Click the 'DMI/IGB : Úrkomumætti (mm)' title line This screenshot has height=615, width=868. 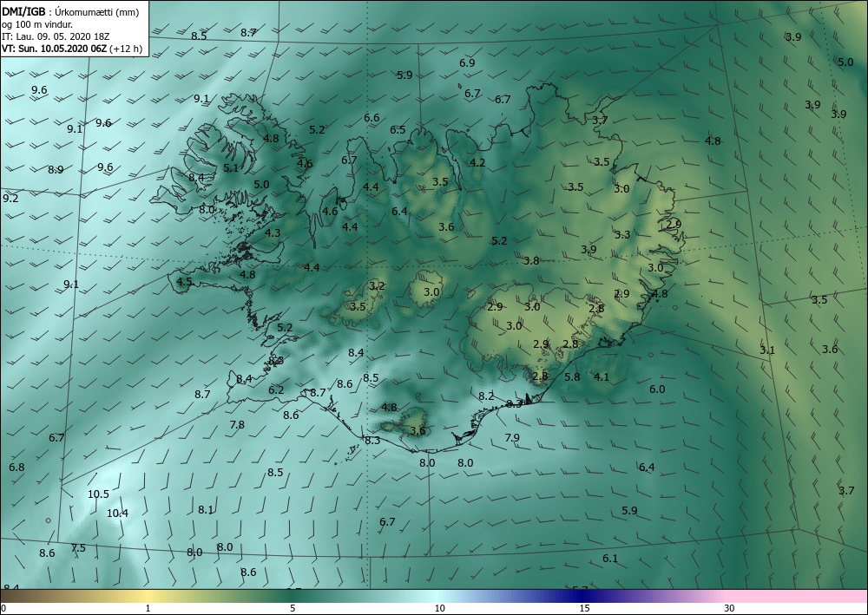coord(70,11)
